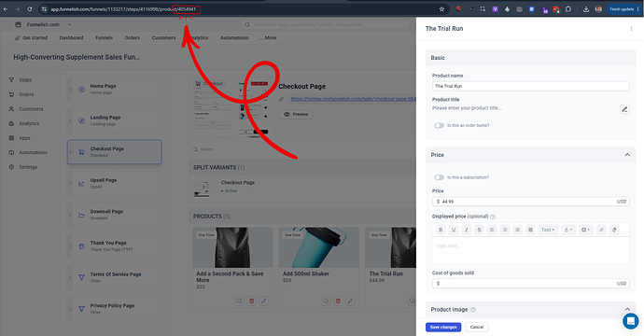Open the Automations tab in top navigation
This screenshot has width=644, height=336.
234,37
